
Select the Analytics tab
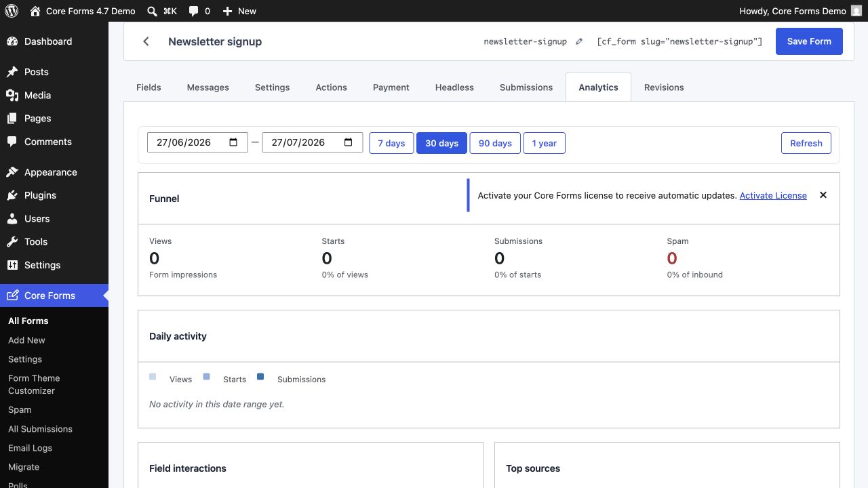pos(598,87)
